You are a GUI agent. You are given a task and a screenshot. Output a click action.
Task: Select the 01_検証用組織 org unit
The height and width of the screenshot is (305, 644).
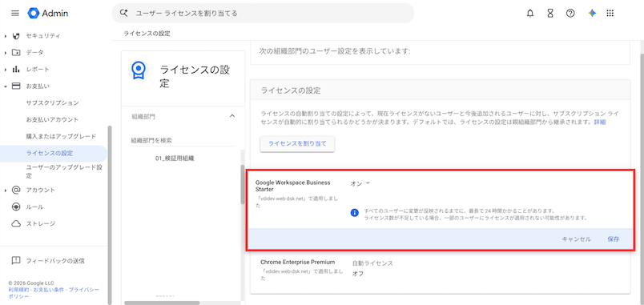pyautogui.click(x=175, y=158)
